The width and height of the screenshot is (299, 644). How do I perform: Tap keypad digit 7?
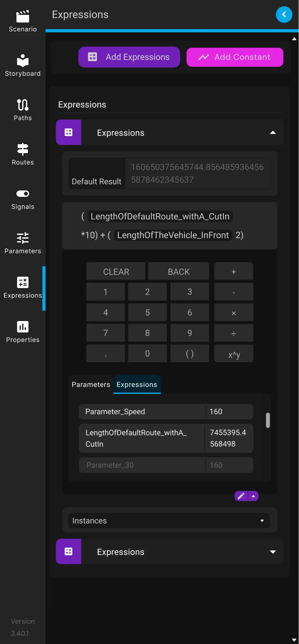pyautogui.click(x=106, y=333)
